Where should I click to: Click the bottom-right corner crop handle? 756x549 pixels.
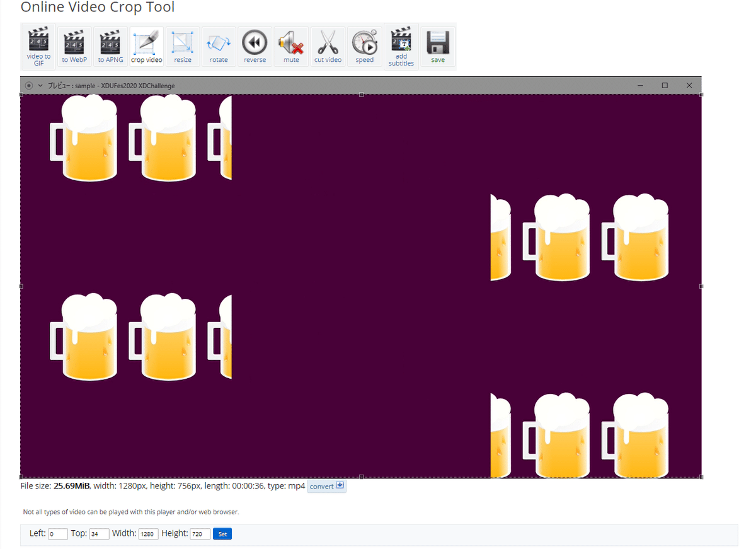[x=701, y=477]
